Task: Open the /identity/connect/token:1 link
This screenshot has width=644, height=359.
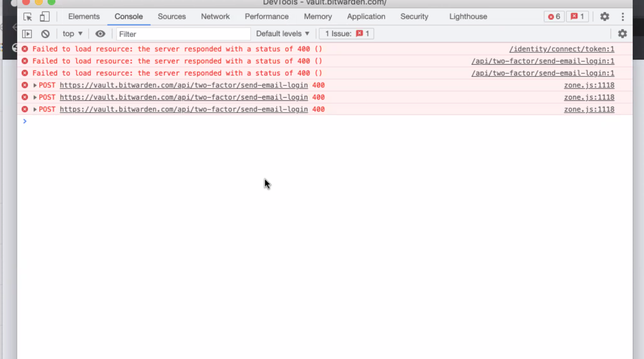Action: tap(562, 49)
